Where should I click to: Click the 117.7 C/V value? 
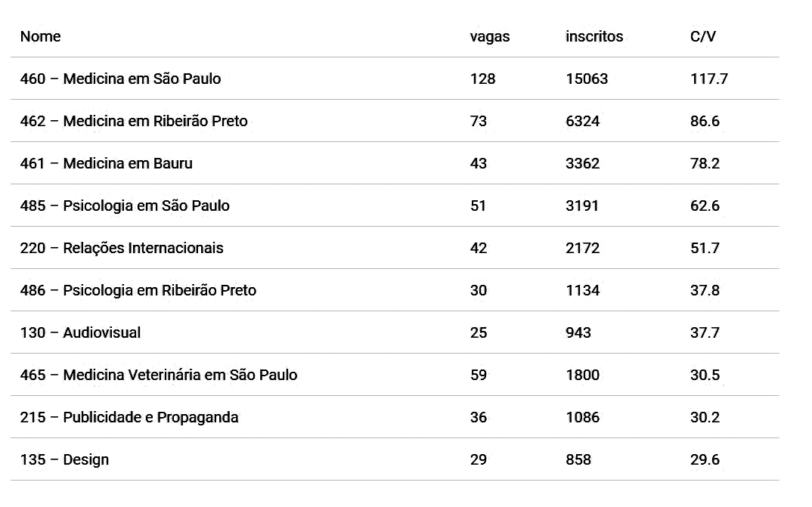click(709, 79)
